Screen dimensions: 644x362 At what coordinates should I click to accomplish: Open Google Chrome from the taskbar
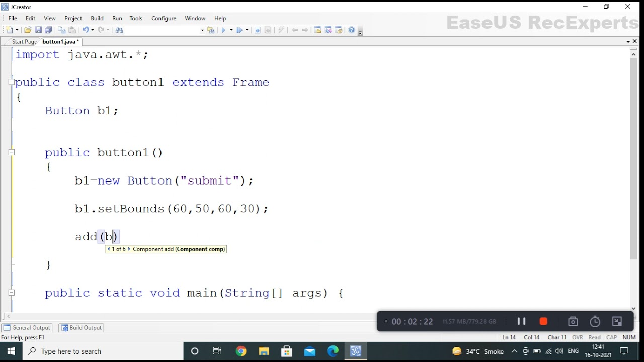pyautogui.click(x=241, y=351)
